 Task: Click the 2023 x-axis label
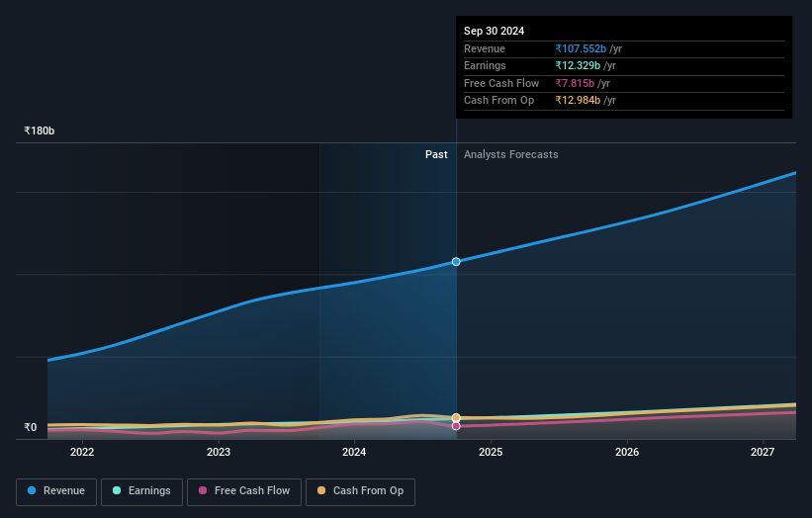[219, 452]
